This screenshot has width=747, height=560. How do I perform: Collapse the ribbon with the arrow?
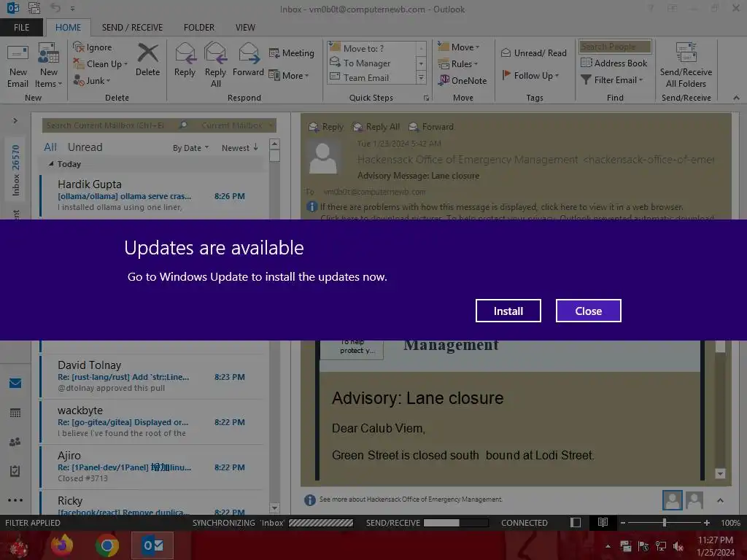737,98
